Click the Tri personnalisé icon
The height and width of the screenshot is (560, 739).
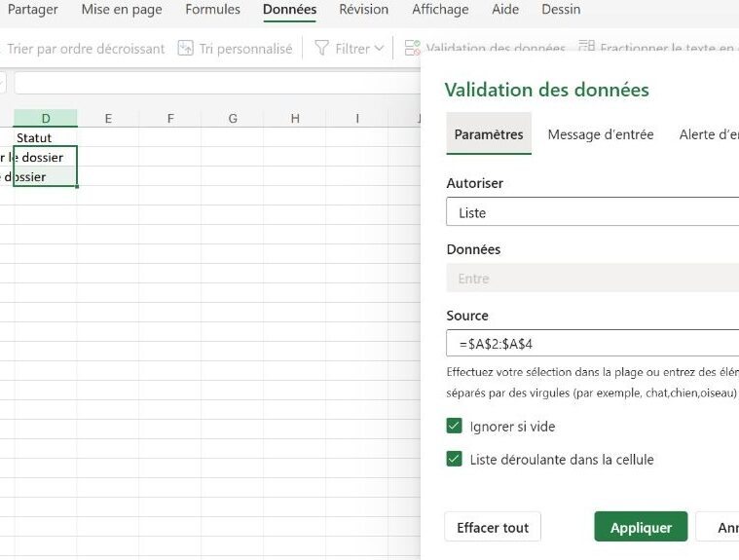coord(185,48)
